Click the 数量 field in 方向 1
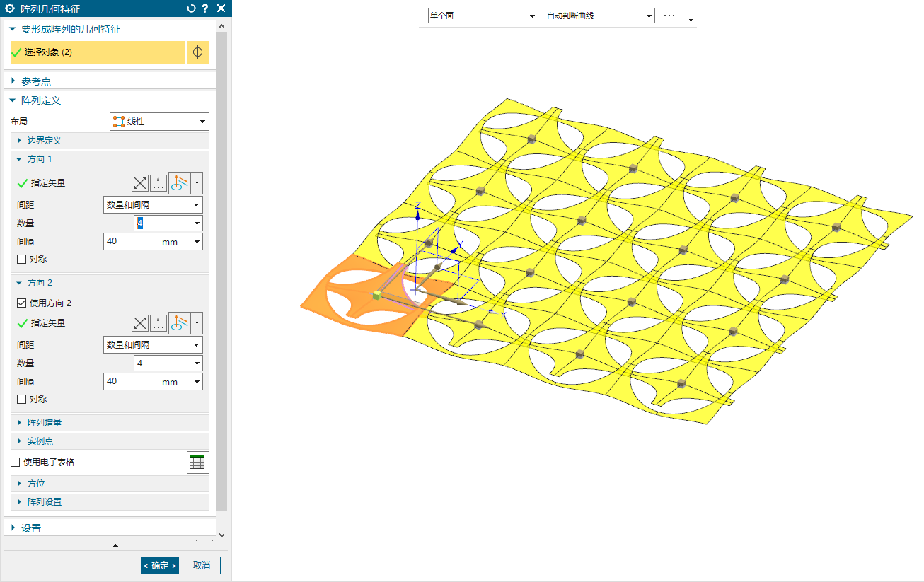 (x=168, y=223)
